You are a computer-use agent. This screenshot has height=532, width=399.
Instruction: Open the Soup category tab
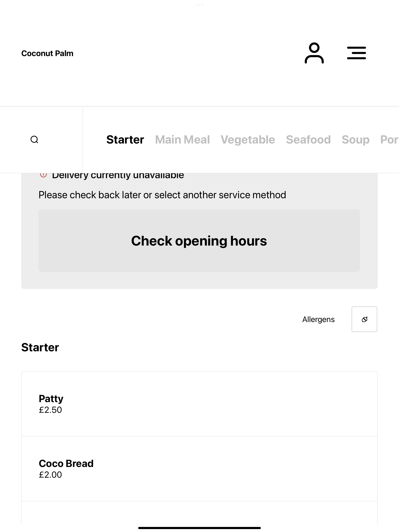[x=355, y=140]
